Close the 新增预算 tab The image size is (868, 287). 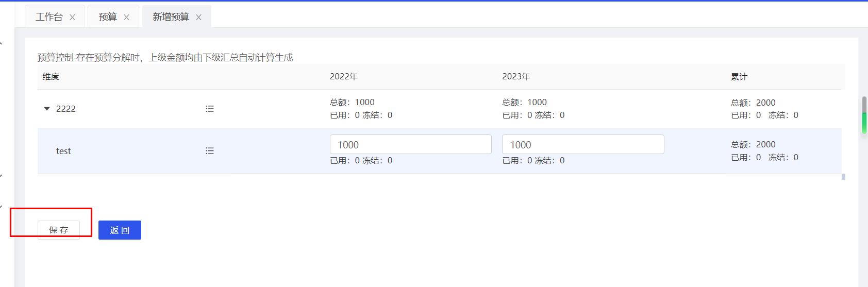click(198, 17)
